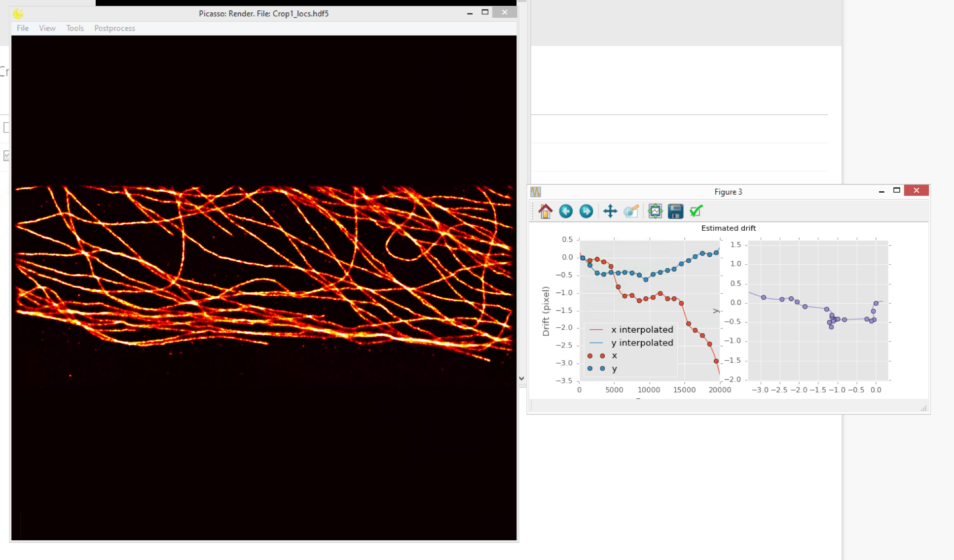The width and height of the screenshot is (954, 560).
Task: Open the Tools menu
Action: pos(74,28)
